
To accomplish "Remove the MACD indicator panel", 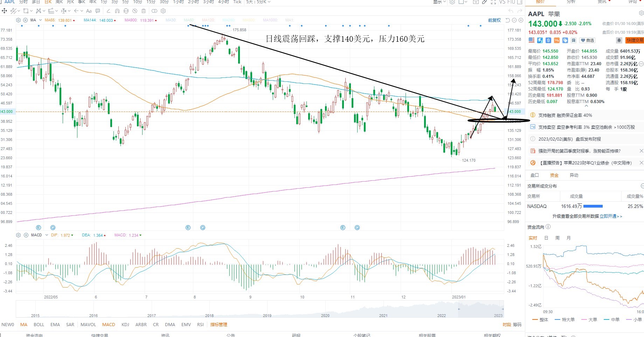I will [26, 235].
